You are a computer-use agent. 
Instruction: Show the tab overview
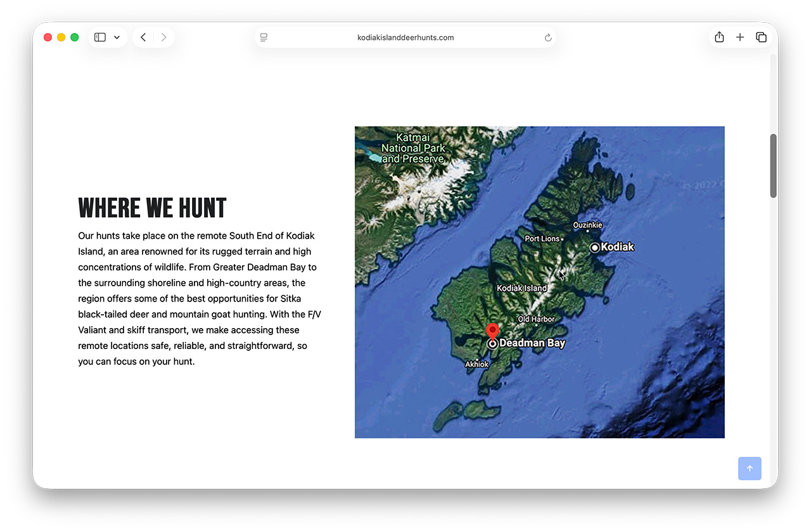(x=762, y=37)
